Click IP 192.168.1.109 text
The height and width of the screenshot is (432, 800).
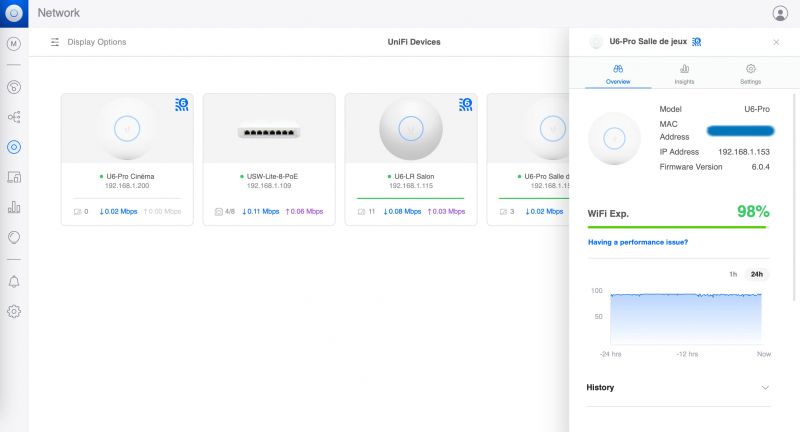269,186
